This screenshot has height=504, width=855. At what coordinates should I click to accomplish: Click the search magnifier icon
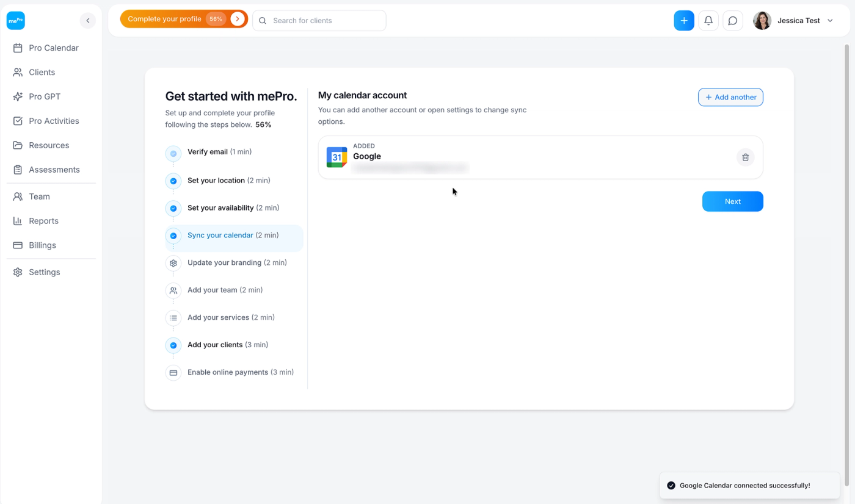pos(263,21)
